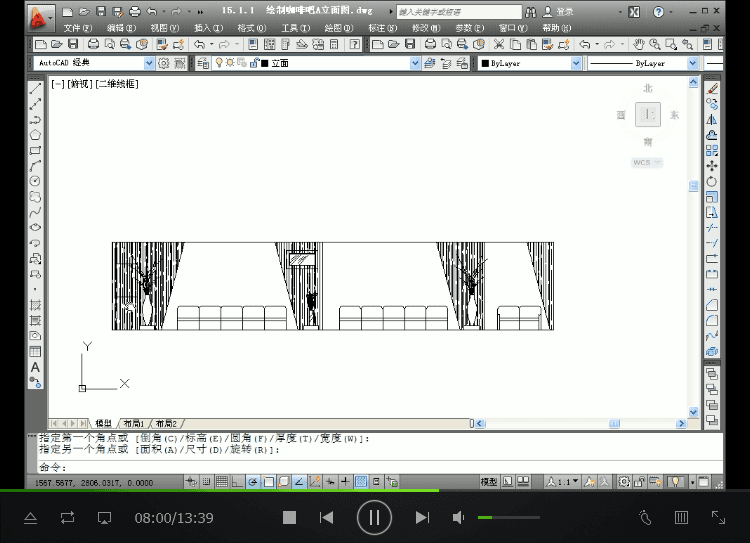
Task: Open the 绘图(D) menu
Action: click(x=339, y=28)
